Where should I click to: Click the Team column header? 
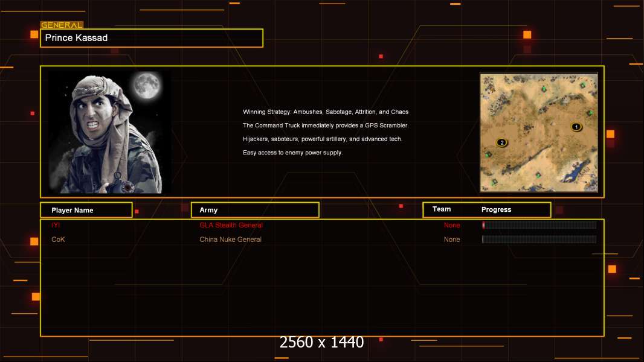point(442,209)
